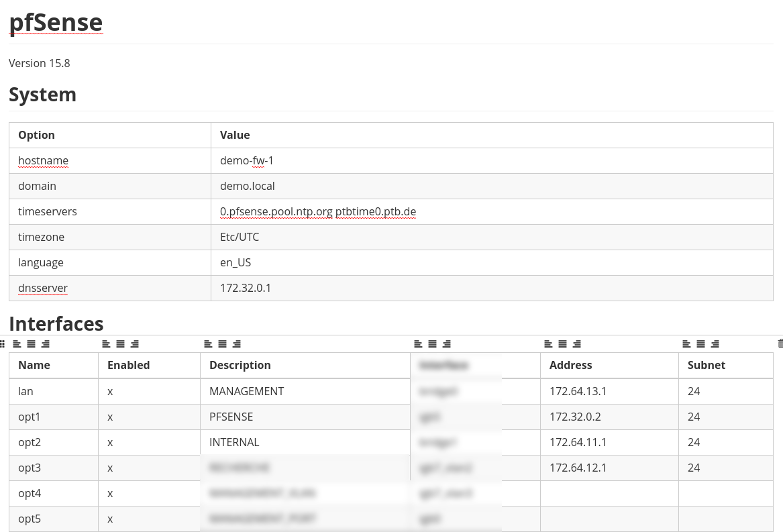The image size is (783, 532).
Task: Click the language option cell
Action: coord(110,262)
